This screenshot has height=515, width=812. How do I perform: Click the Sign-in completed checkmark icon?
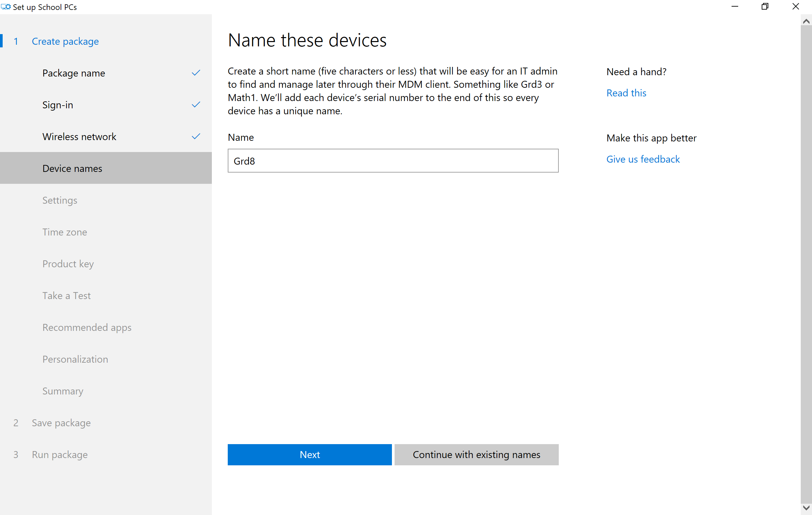pos(196,105)
